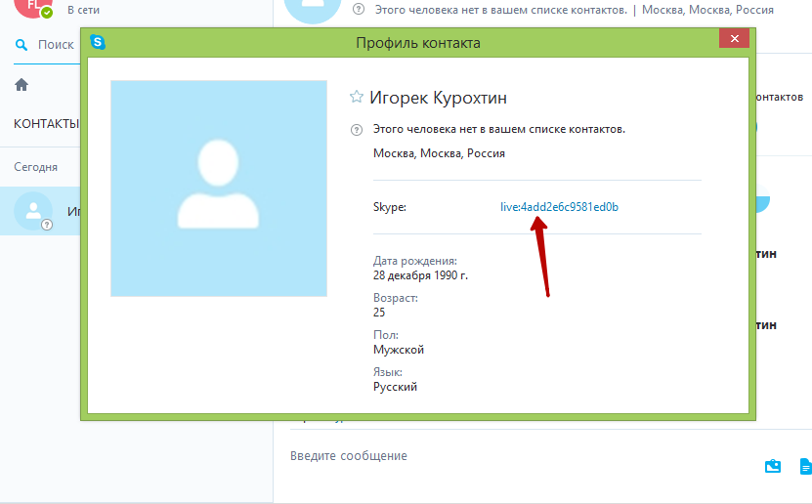Click the Skype: field label

tap(390, 207)
